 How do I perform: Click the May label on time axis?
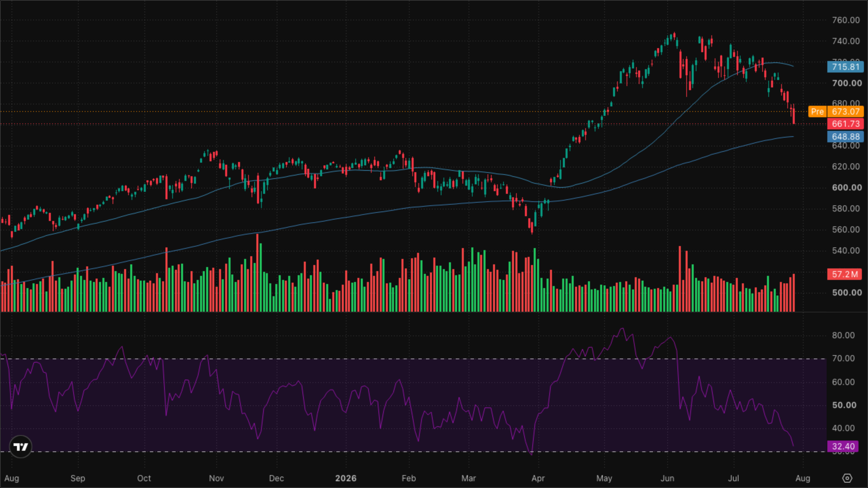(604, 478)
